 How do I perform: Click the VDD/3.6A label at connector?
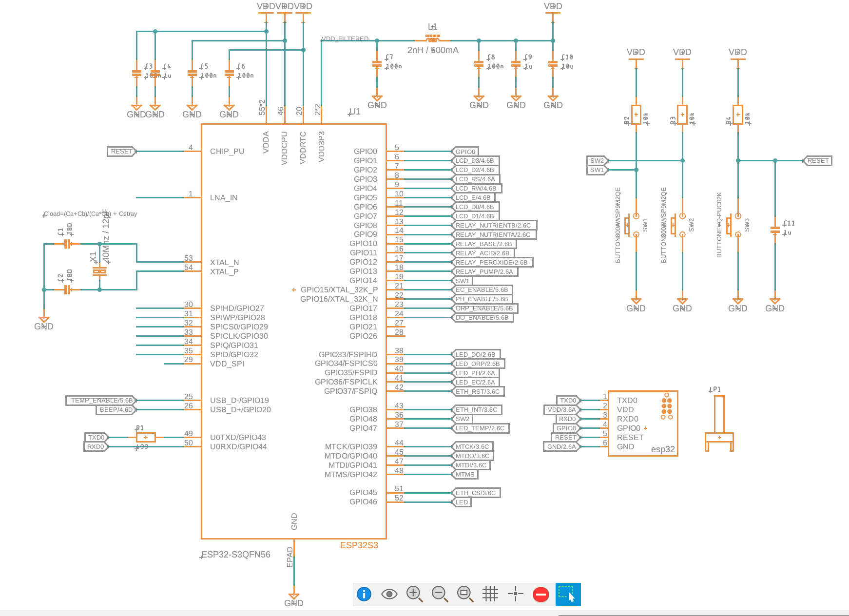562,410
